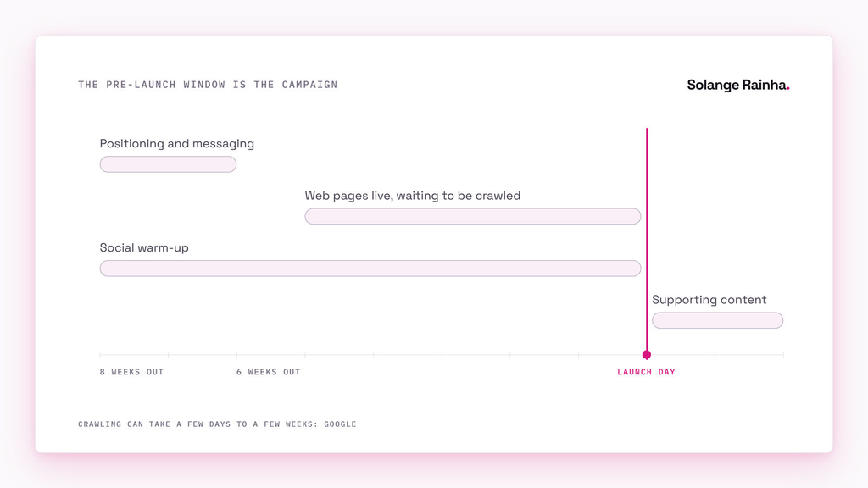Click the 'Social warm-up' label
The width and height of the screenshot is (868, 488).
[x=144, y=248]
